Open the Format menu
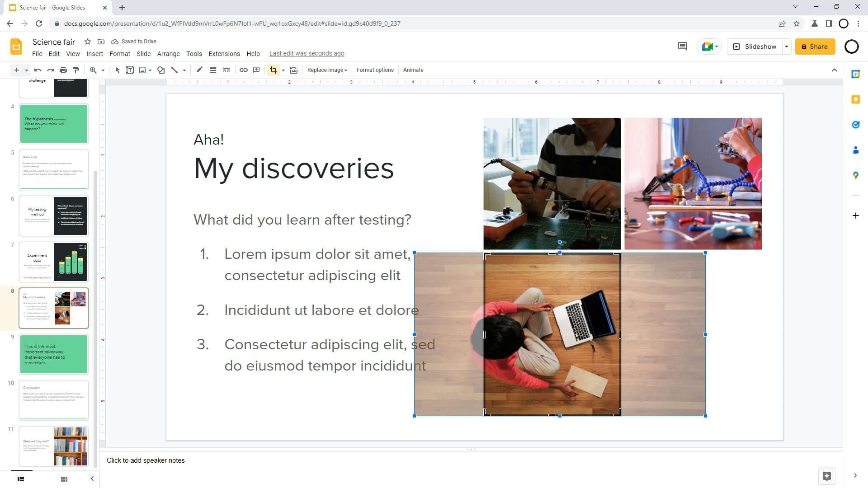 click(x=118, y=53)
